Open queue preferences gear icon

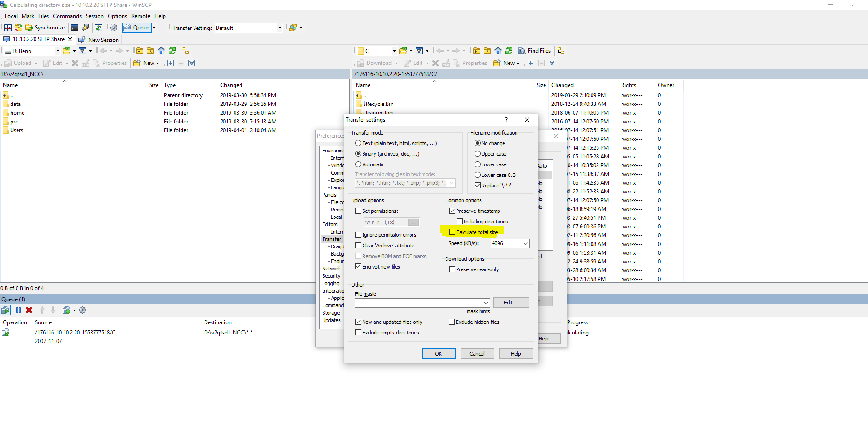point(83,310)
